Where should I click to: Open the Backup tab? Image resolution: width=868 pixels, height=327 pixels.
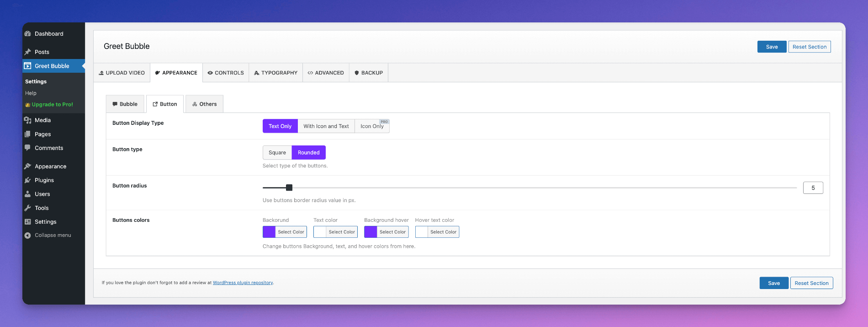click(x=369, y=73)
